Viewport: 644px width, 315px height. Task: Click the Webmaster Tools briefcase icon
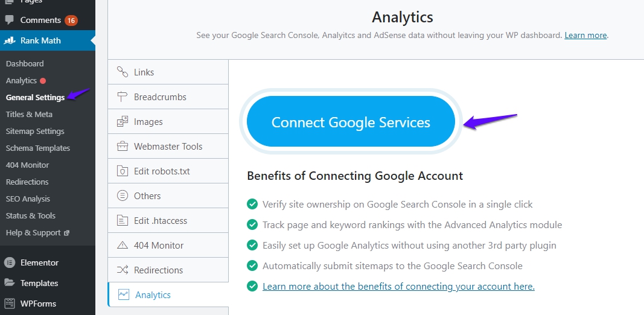click(x=123, y=146)
